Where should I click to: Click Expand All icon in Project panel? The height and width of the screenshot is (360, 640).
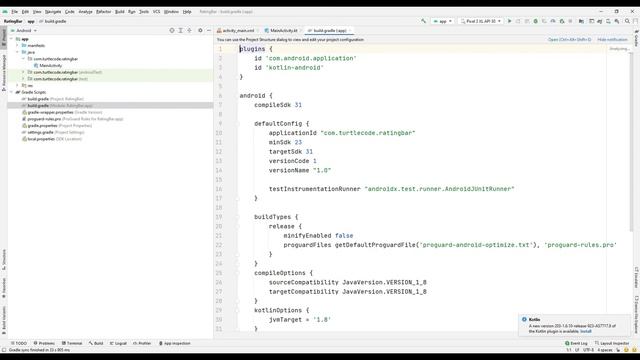[180, 30]
